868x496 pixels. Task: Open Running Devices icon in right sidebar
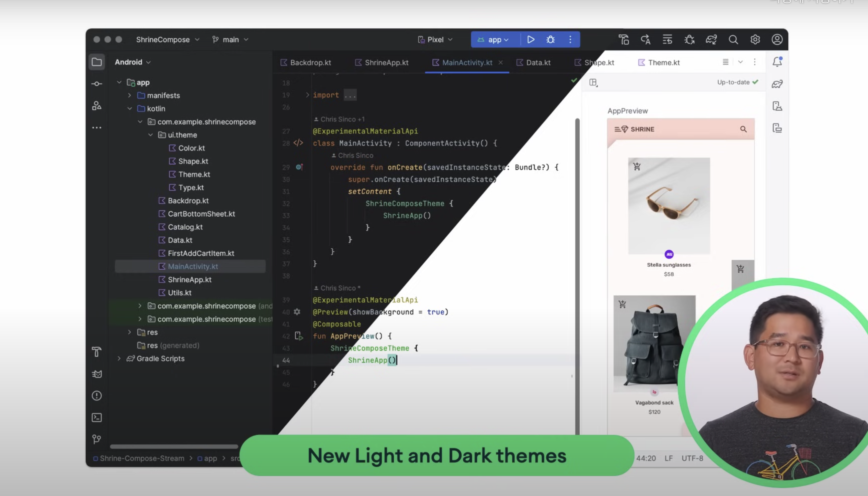point(777,128)
